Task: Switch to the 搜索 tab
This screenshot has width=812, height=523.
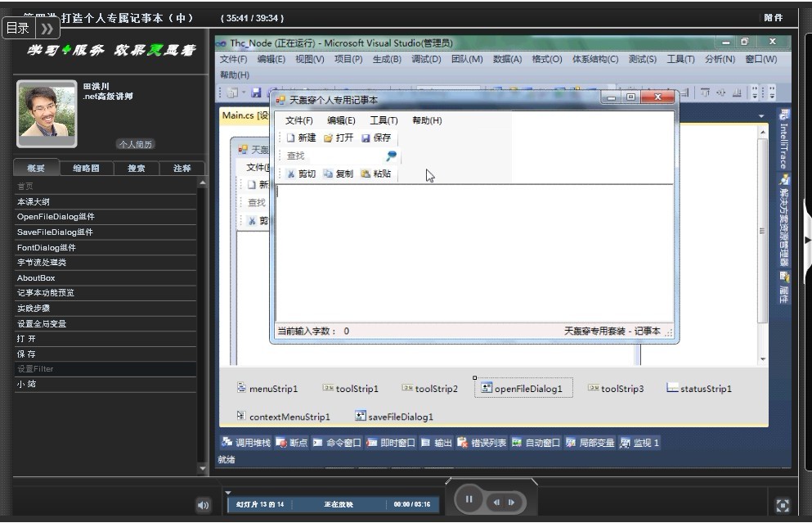Action: (x=137, y=168)
